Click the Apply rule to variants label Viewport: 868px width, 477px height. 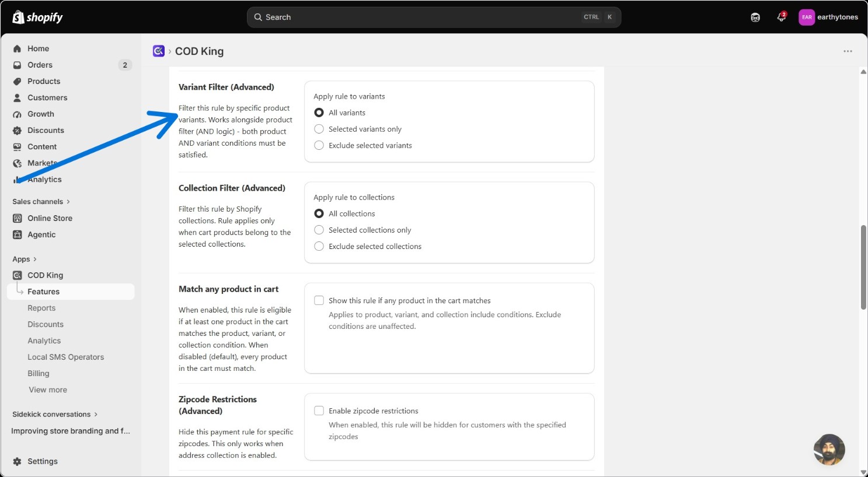point(349,96)
